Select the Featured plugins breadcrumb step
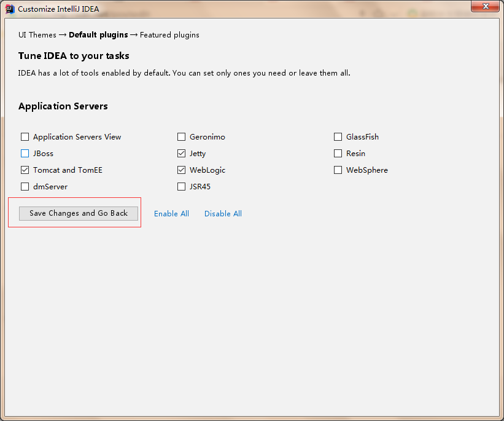Viewport: 504px width, 421px height. (169, 35)
